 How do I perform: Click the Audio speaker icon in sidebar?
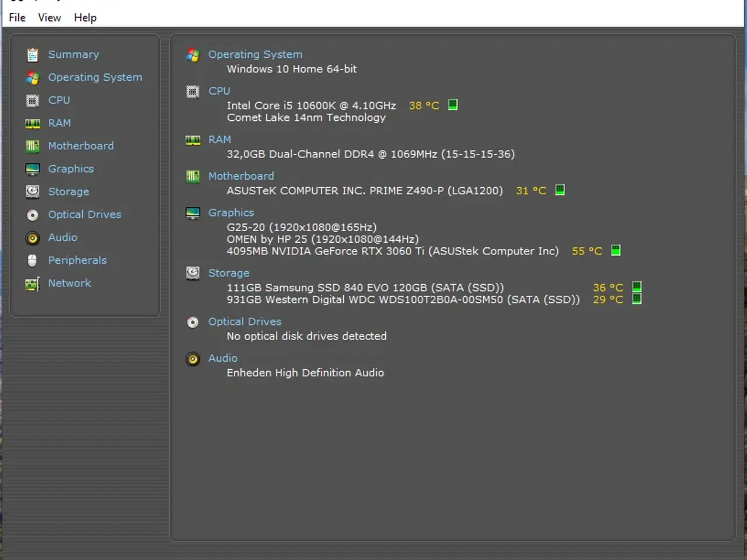33,238
